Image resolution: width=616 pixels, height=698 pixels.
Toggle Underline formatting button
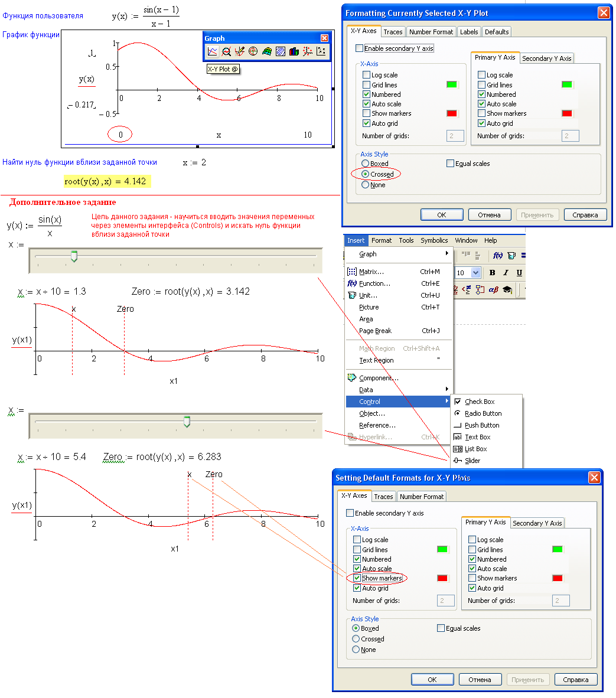[x=519, y=273]
